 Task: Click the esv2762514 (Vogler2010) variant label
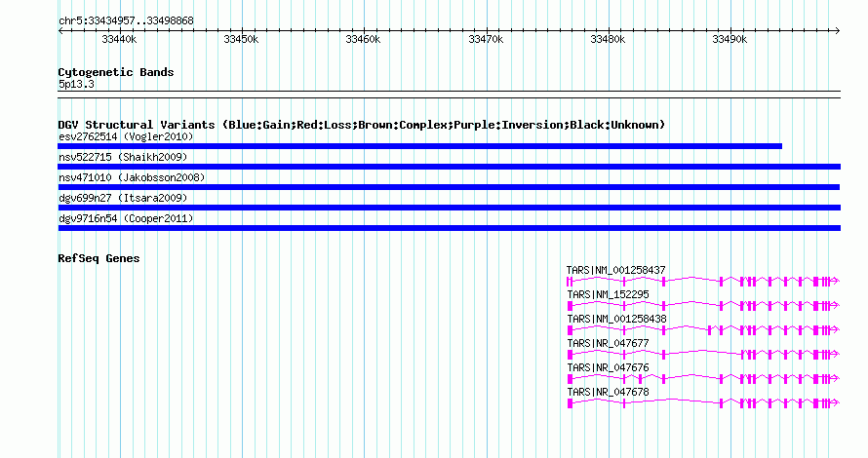(x=126, y=136)
